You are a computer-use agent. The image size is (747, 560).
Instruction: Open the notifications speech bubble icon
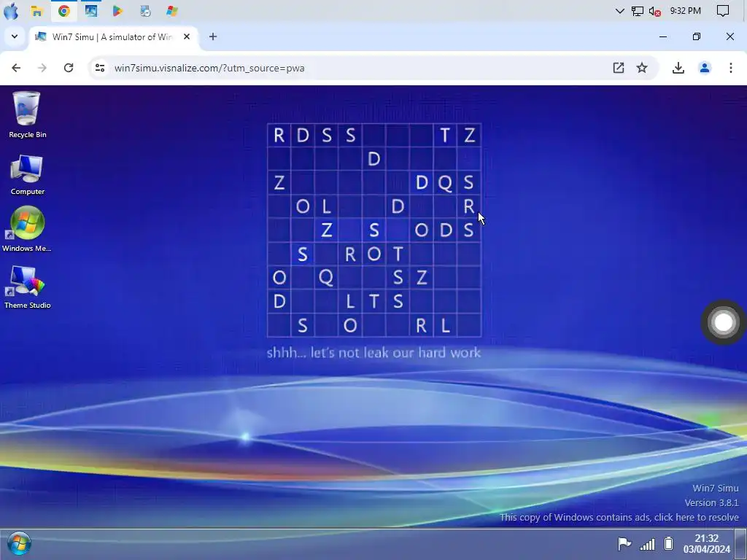point(723,11)
